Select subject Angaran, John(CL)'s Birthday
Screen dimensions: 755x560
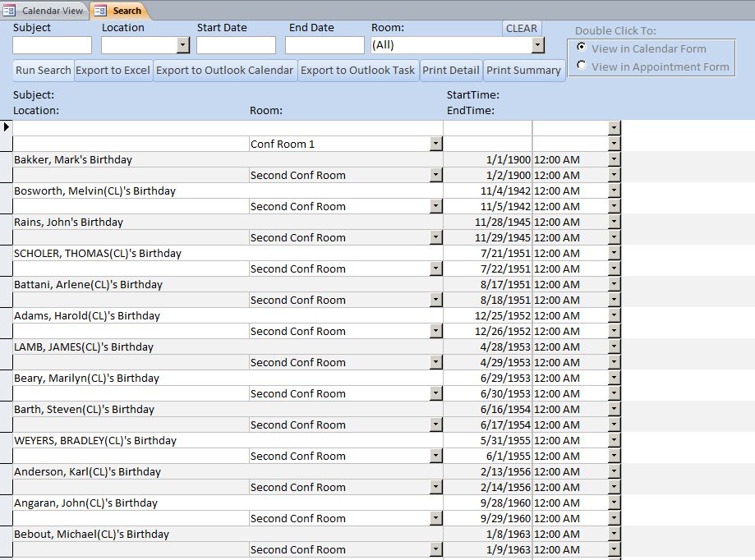(x=228, y=503)
